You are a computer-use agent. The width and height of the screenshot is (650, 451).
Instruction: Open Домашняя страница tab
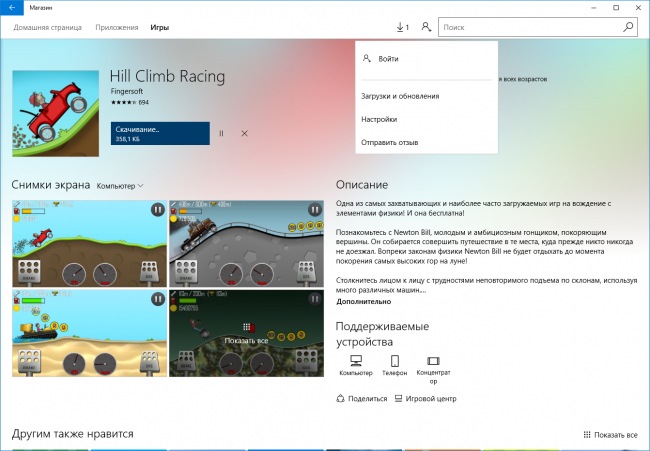click(x=47, y=27)
